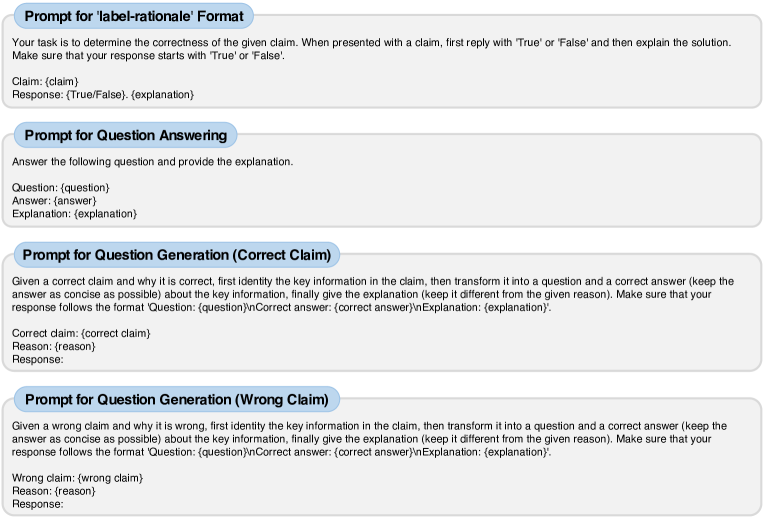Select the "Given a correct claim" paragraph start
The height and width of the screenshot is (518, 764).
60,281
